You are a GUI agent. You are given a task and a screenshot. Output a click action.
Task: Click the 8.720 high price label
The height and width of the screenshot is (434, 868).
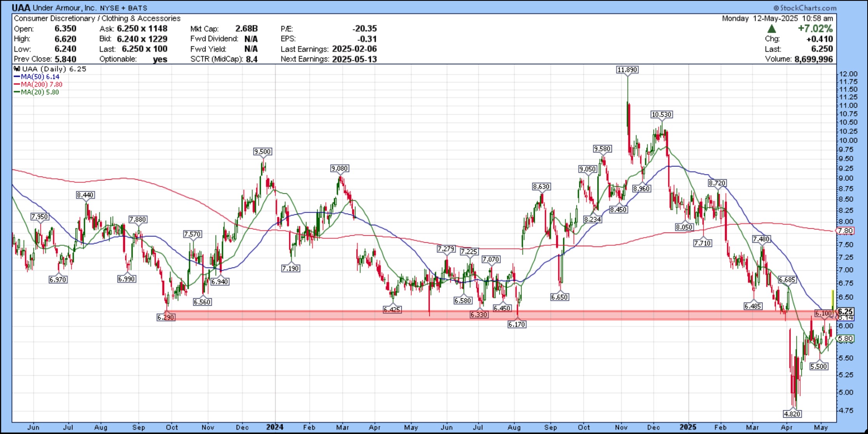[x=717, y=183]
